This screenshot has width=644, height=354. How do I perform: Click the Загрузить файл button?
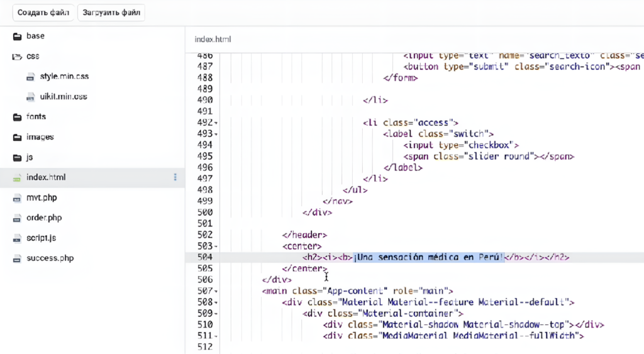click(111, 13)
